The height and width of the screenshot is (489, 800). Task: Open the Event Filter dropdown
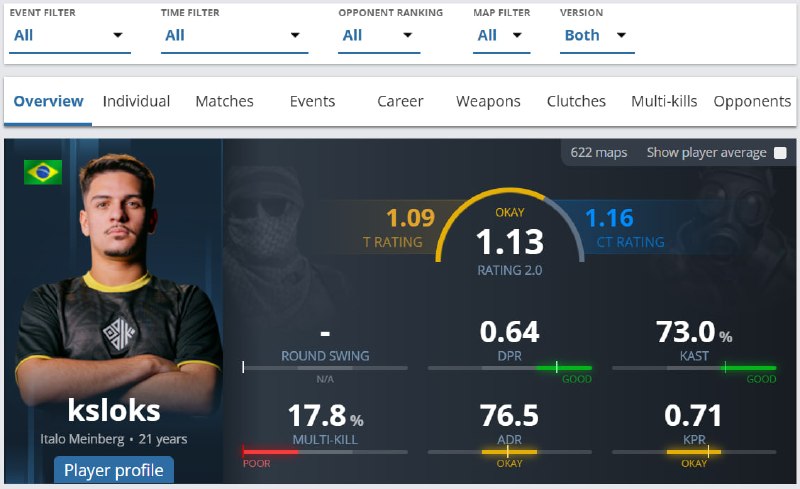(70, 35)
